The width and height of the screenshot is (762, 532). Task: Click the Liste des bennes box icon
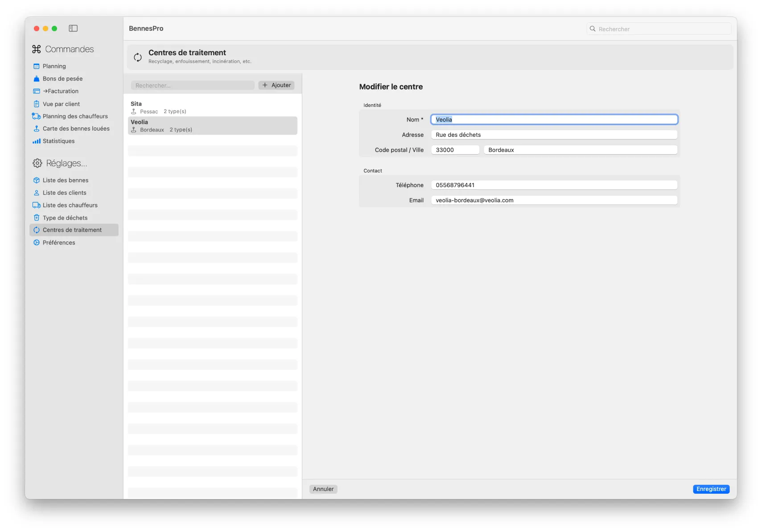pos(37,180)
